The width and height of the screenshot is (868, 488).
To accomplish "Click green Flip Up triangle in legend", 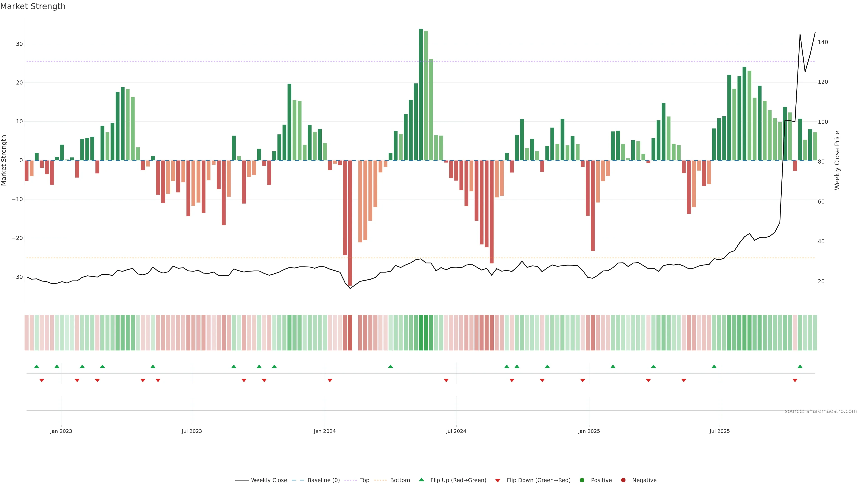I will (x=421, y=480).
